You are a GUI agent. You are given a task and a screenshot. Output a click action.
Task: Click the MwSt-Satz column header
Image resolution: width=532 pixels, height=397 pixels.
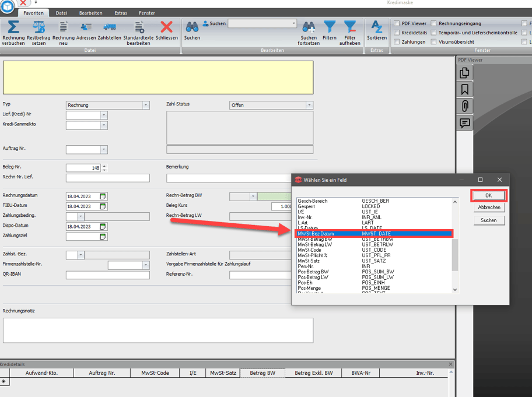223,373
